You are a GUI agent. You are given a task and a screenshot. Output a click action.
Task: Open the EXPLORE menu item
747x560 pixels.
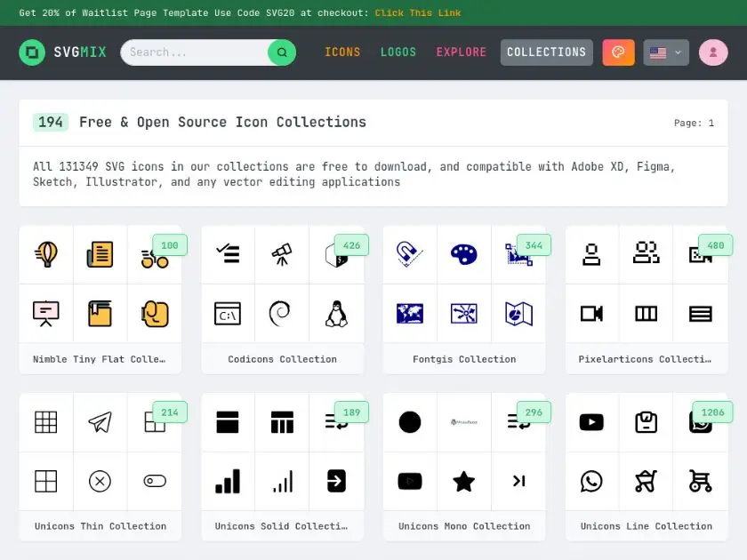coord(461,52)
